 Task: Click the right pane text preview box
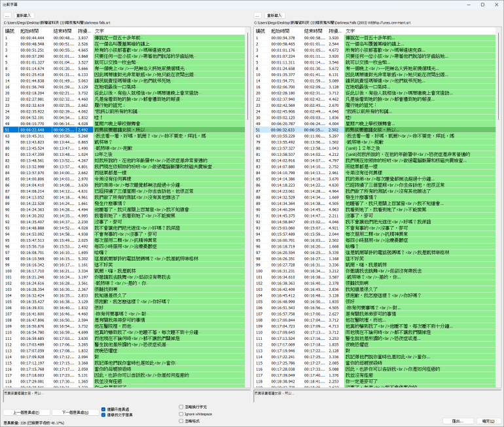(x=377, y=396)
